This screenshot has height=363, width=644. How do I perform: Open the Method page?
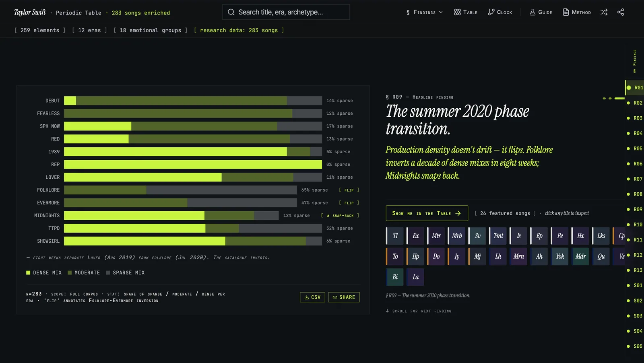tap(577, 12)
